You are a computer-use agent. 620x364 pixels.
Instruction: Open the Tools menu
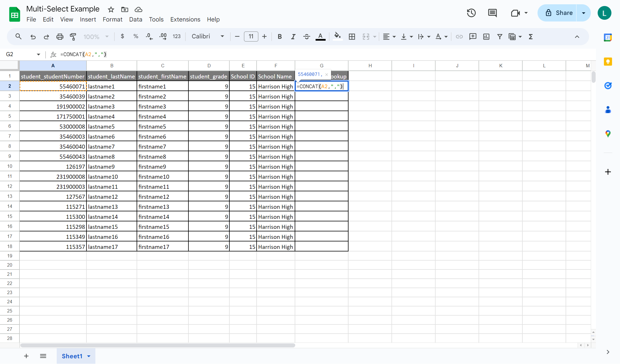(x=156, y=19)
